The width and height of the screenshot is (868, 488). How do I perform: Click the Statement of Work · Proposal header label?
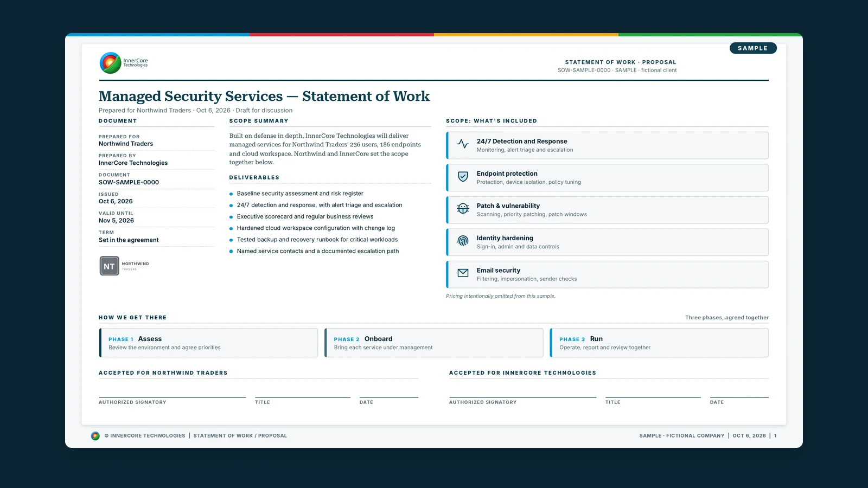pos(621,62)
